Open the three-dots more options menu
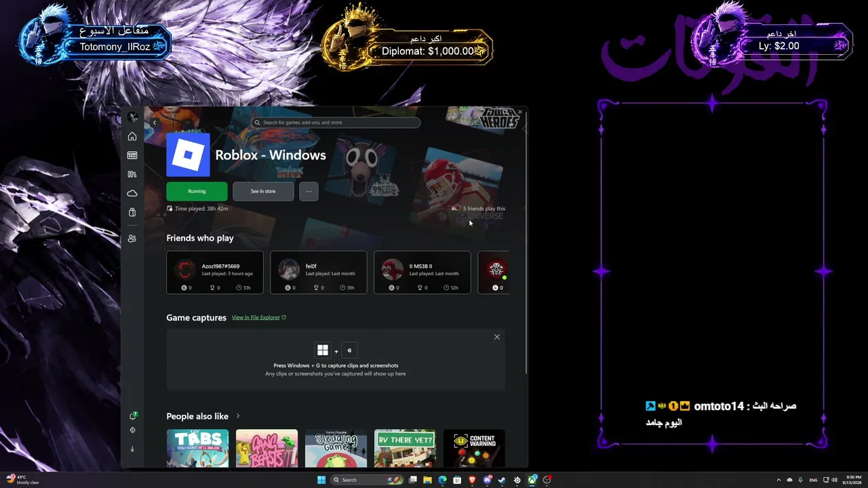 click(x=309, y=191)
